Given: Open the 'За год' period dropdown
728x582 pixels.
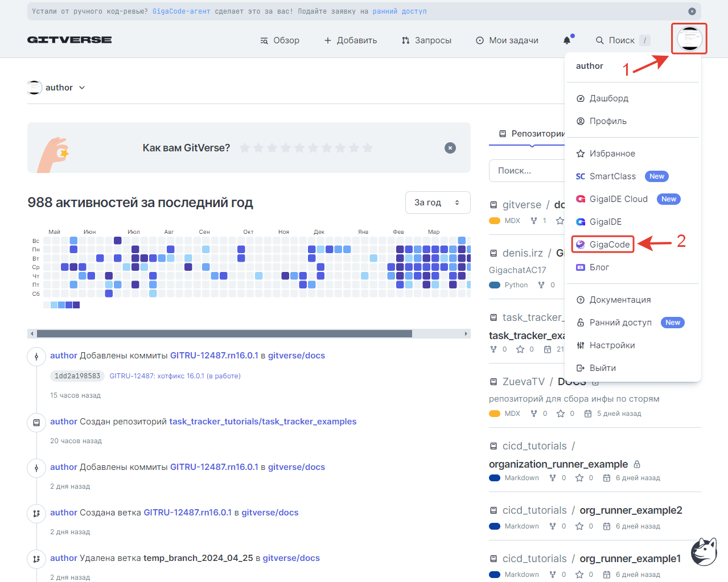Looking at the screenshot, I should point(438,203).
